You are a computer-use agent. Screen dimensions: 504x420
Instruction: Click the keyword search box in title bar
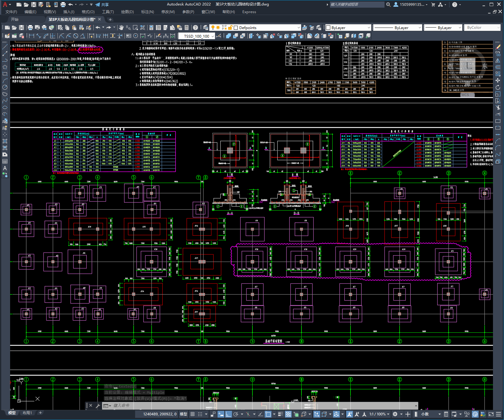pyautogui.click(x=357, y=4)
